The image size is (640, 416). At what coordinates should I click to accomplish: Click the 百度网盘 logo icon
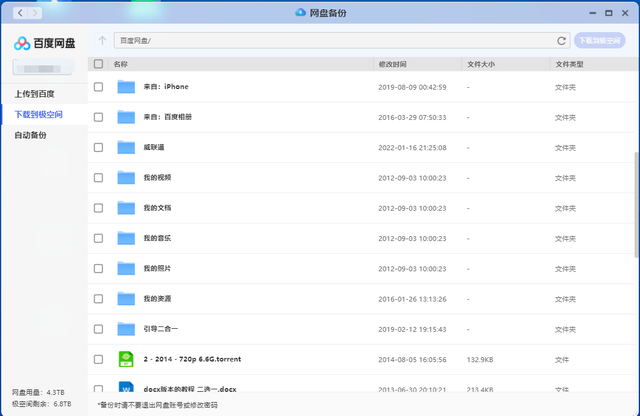pos(22,44)
